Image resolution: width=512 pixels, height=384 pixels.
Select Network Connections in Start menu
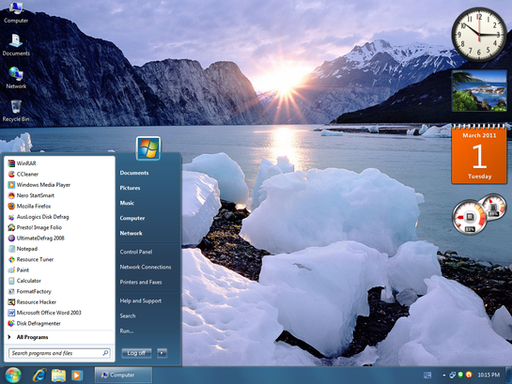(x=145, y=267)
